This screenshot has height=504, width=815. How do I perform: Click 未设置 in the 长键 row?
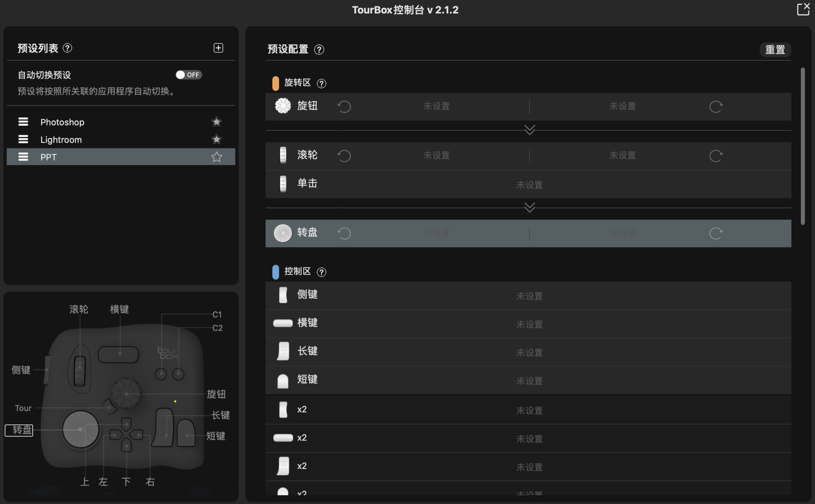(529, 353)
